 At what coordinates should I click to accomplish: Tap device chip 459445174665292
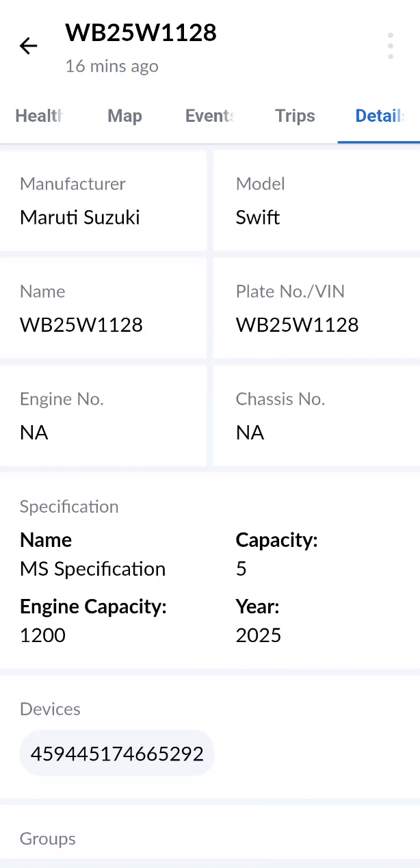pos(117,754)
